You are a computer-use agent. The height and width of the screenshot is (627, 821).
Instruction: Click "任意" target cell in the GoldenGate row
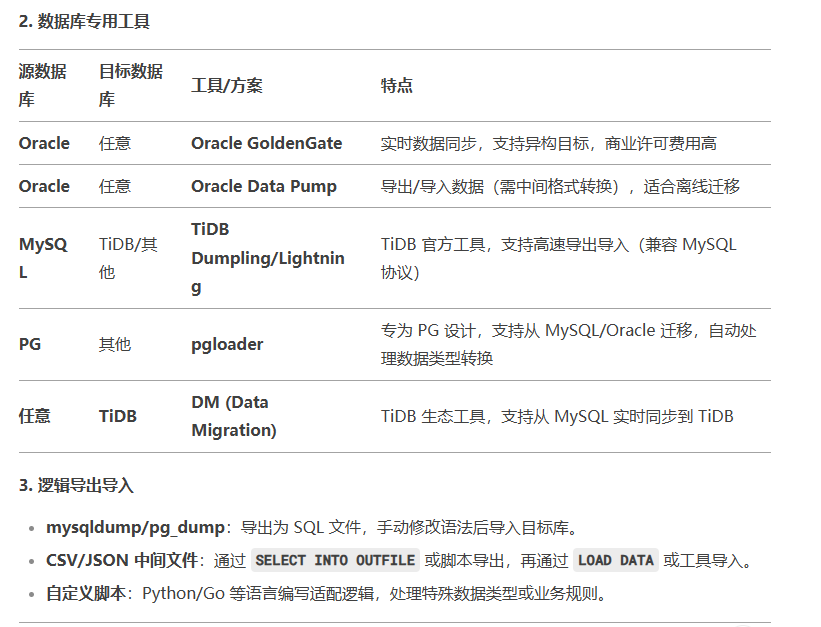pos(115,143)
